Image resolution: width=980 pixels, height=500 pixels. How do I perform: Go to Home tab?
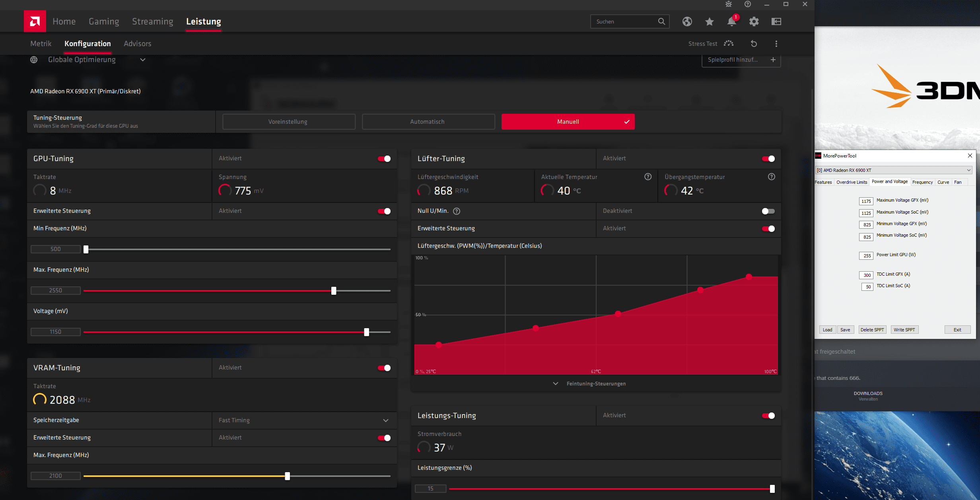click(64, 21)
